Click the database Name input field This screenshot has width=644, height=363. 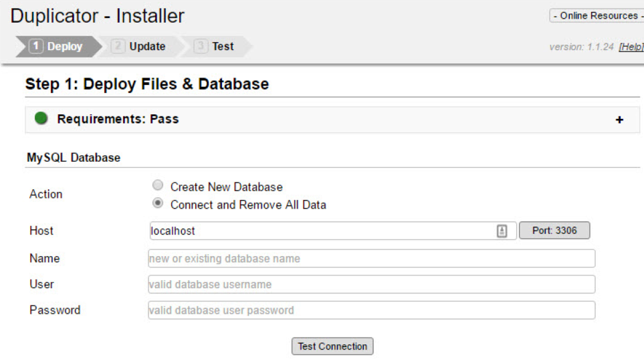coord(371,259)
